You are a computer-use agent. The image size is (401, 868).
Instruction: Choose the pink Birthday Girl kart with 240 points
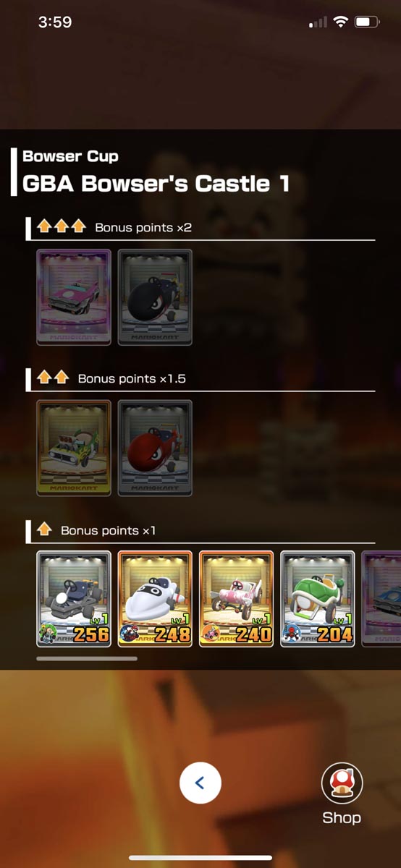(x=236, y=598)
